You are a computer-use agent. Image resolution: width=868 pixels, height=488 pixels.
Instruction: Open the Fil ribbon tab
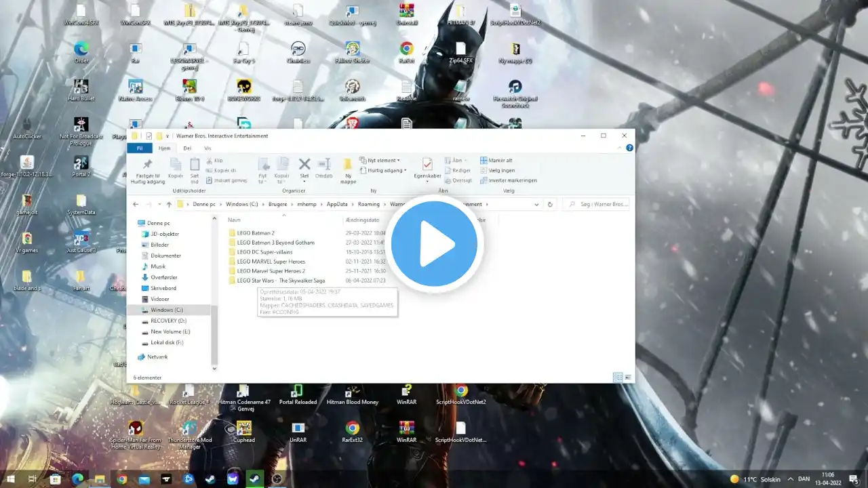point(140,148)
